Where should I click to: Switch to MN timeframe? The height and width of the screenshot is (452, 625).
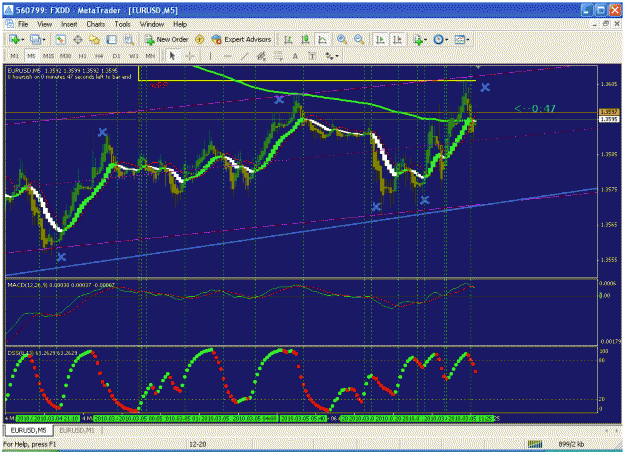pyautogui.click(x=150, y=56)
